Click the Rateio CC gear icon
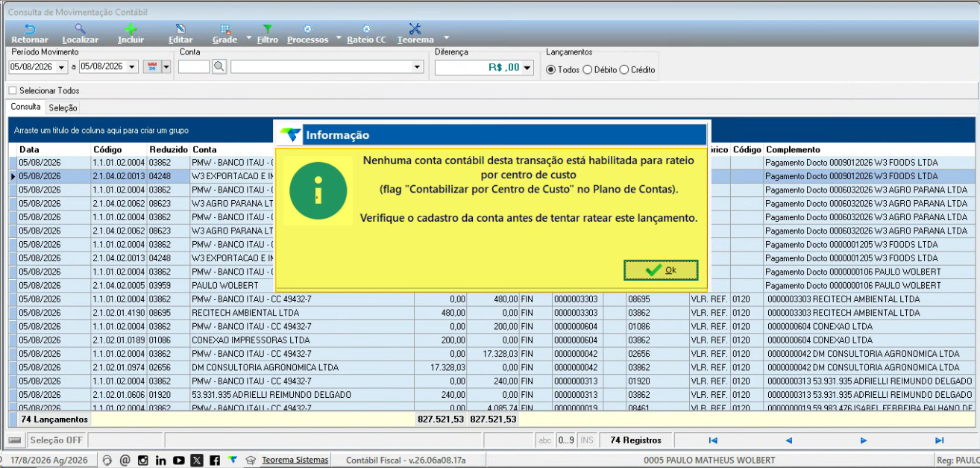 366,29
